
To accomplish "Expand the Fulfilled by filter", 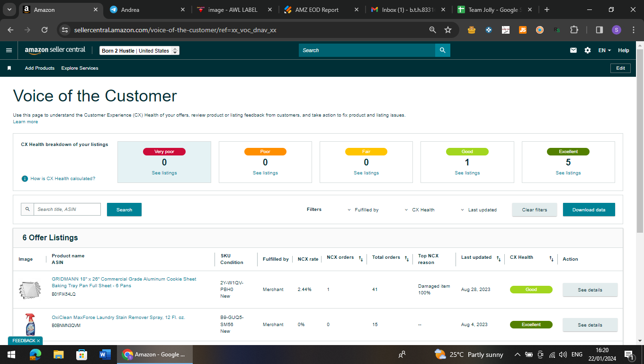I will pyautogui.click(x=363, y=209).
